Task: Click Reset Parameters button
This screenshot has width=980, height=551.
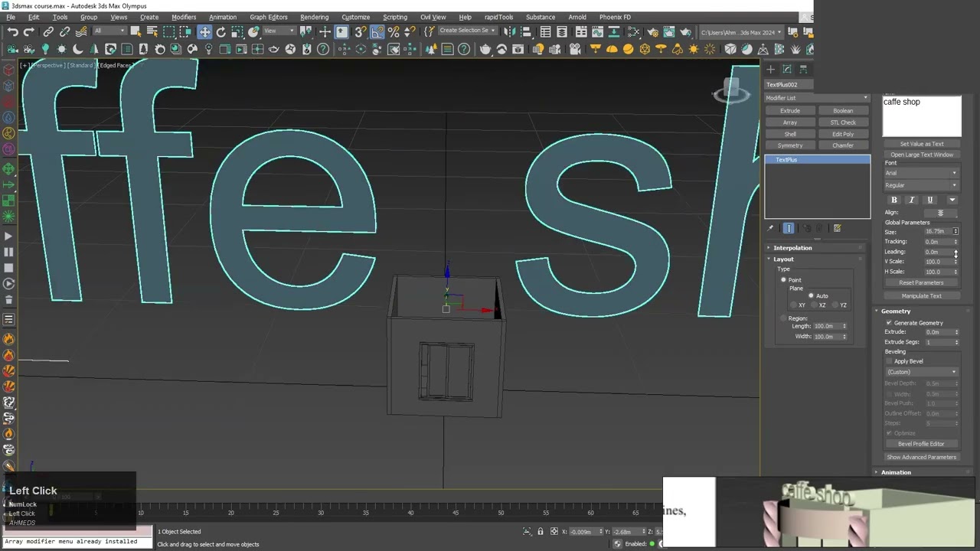Action: [x=922, y=282]
